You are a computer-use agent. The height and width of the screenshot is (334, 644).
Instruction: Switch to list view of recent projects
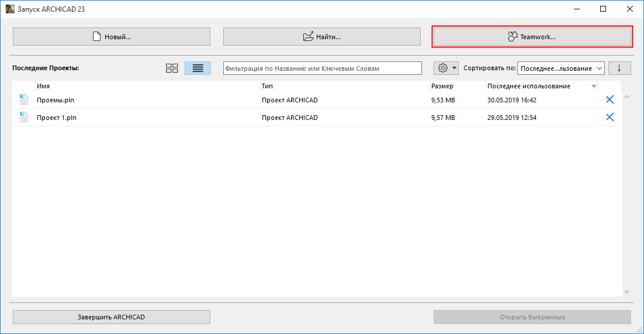pos(198,68)
